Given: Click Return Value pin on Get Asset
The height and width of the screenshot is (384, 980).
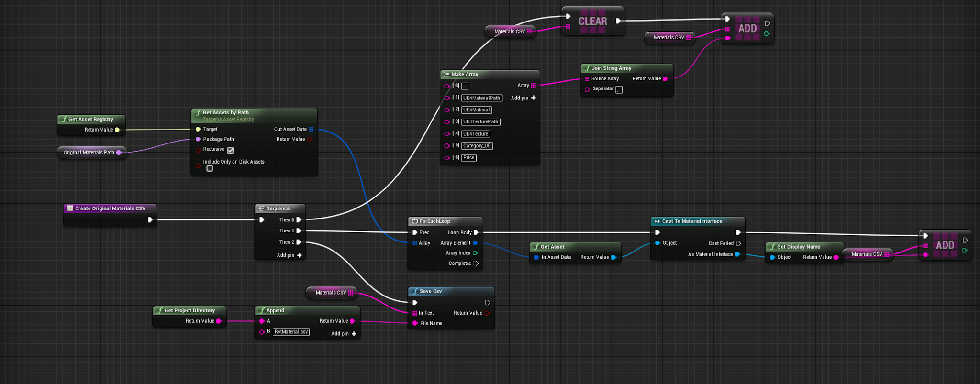Looking at the screenshot, I should (613, 257).
